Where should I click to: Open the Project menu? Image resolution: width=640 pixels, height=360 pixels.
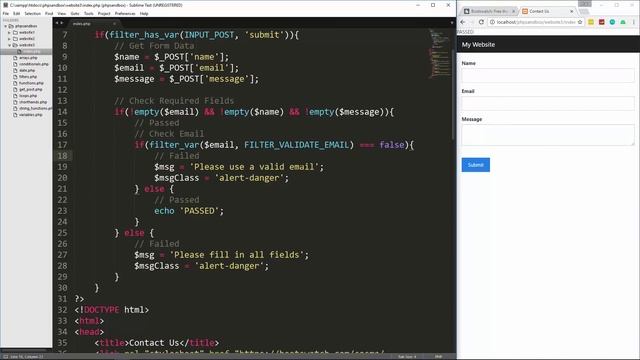pos(104,13)
